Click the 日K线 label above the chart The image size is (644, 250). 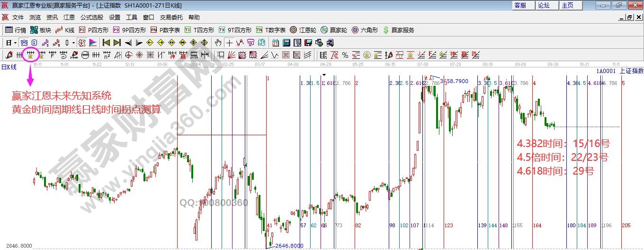point(9,67)
